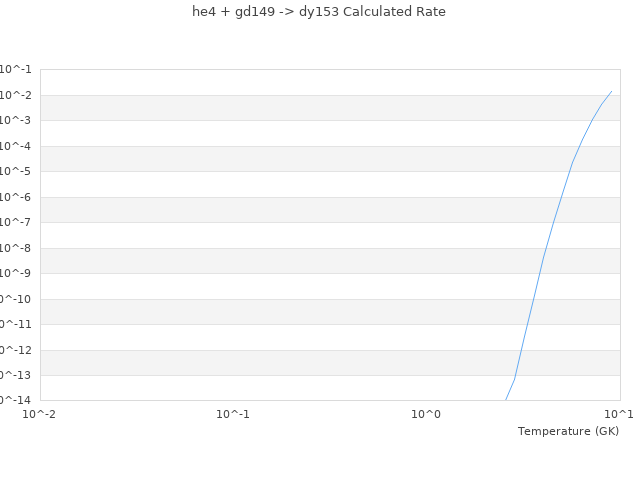
Task: Select the 10^-2 x-axis tick label
Action: pos(41,414)
